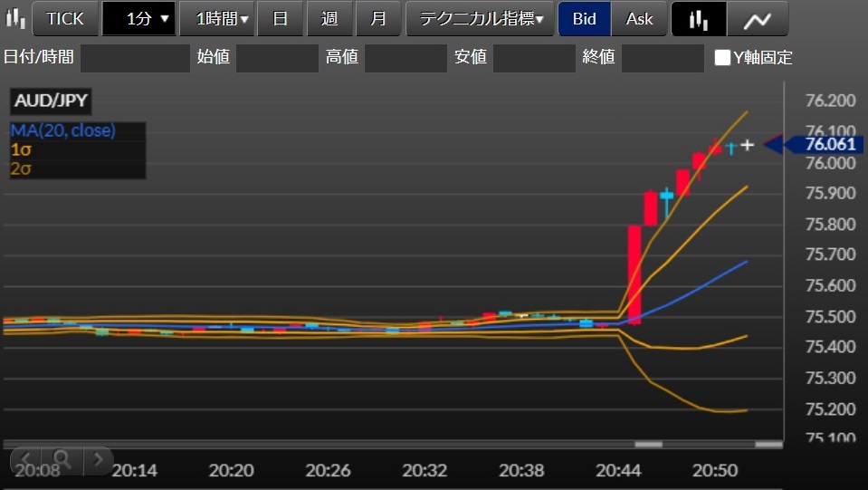Select Ask price display
868x490 pixels.
point(639,19)
